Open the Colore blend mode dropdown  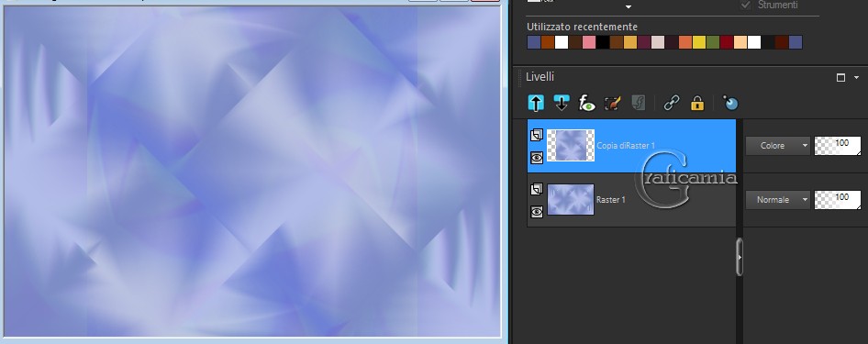coord(778,146)
